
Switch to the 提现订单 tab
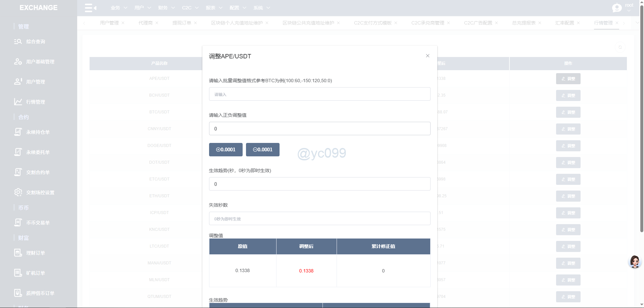point(182,23)
